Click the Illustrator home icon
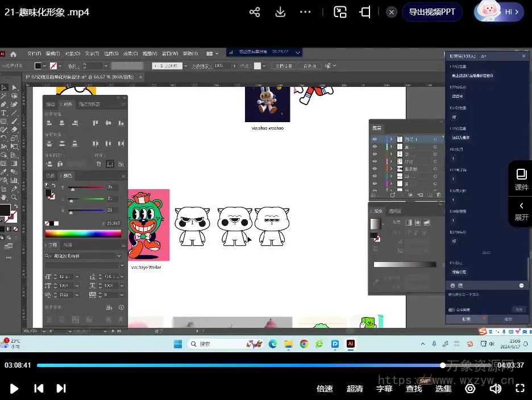 click(14, 53)
